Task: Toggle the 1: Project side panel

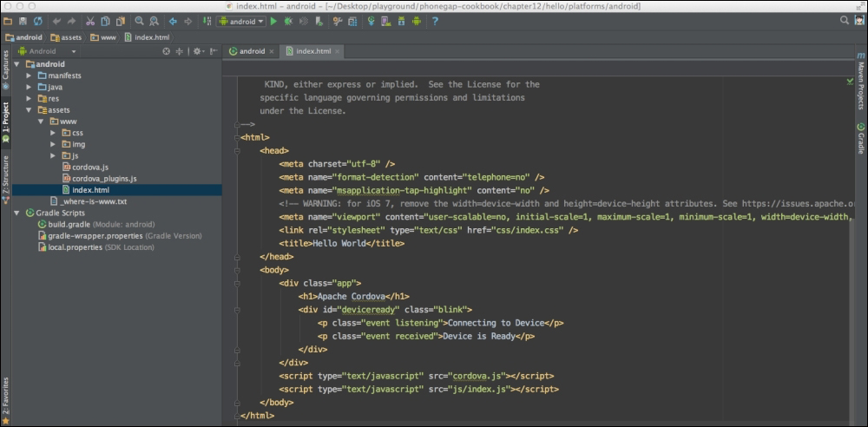Action: [5, 122]
